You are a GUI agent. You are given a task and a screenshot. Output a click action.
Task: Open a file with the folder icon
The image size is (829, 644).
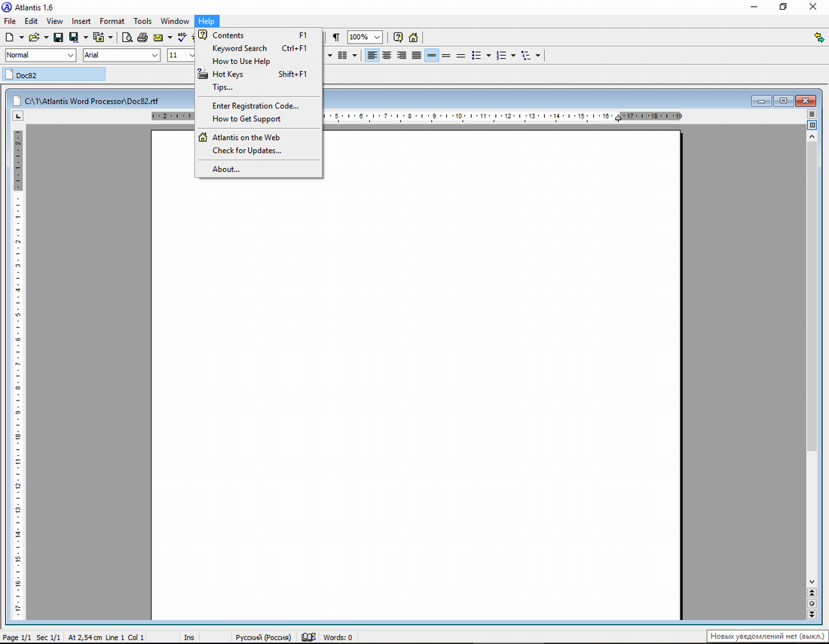[34, 38]
